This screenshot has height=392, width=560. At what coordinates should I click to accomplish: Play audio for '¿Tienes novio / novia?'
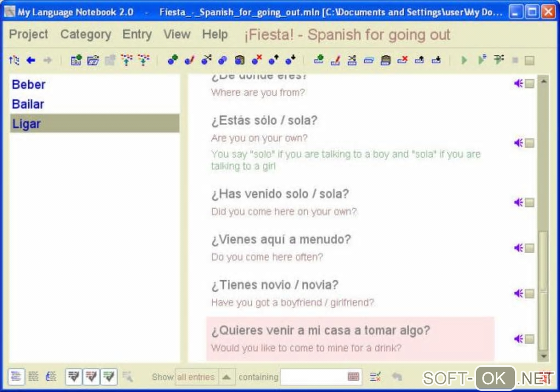(518, 294)
